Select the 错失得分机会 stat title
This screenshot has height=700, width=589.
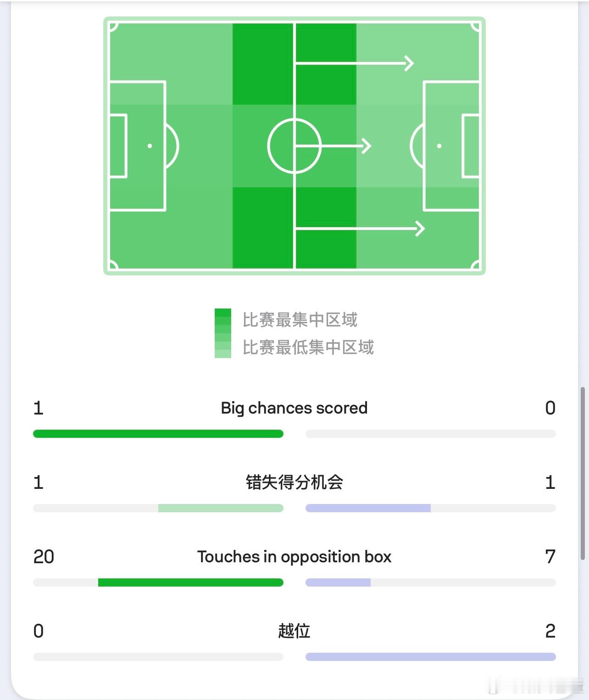294,482
